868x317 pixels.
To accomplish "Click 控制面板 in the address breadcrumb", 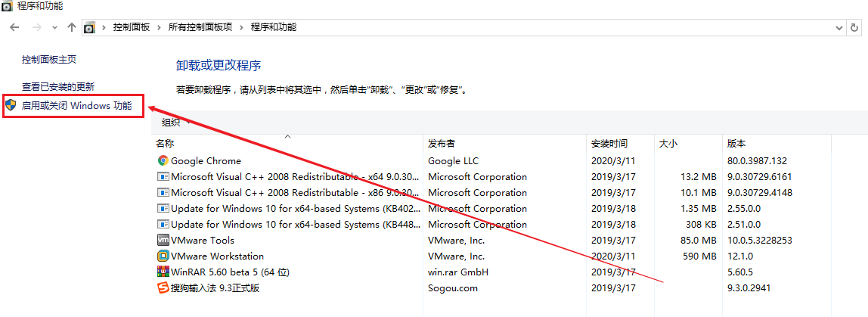I will click(x=132, y=27).
